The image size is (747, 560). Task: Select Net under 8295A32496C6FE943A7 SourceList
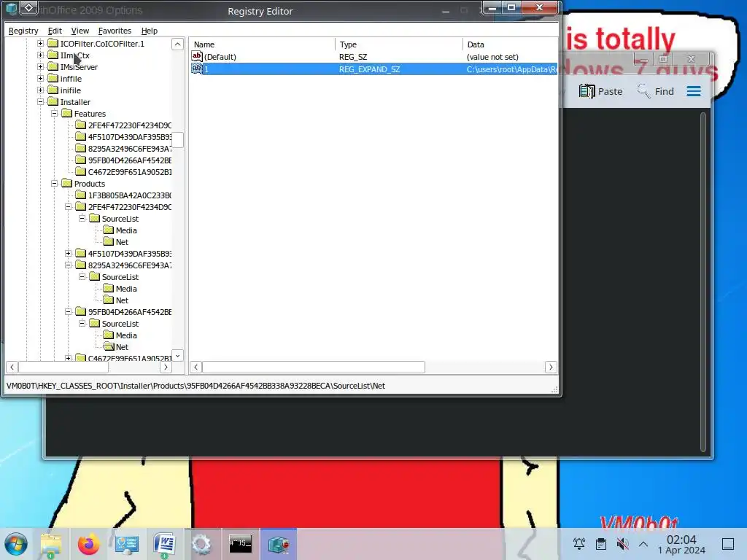(122, 300)
